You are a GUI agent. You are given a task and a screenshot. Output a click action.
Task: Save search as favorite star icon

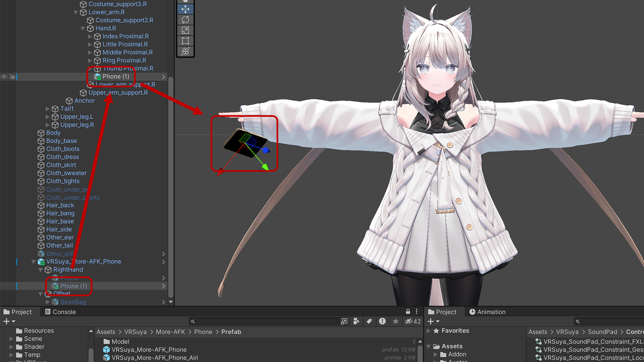(396, 321)
